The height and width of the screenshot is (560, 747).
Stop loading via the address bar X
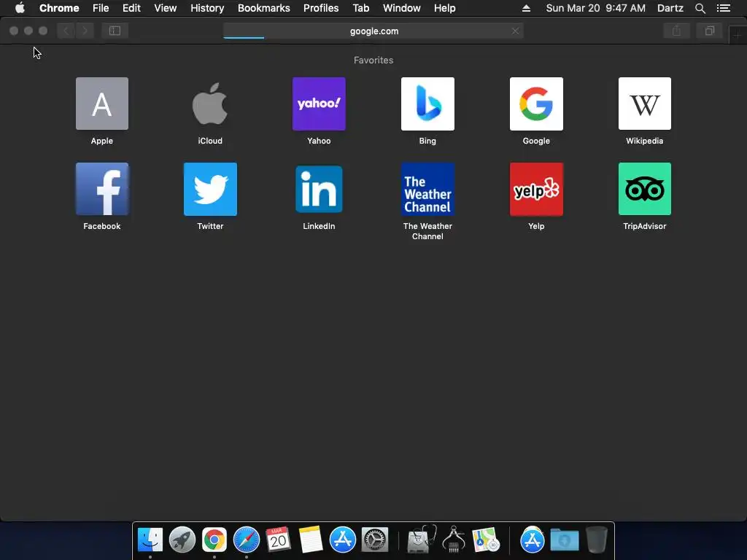pyautogui.click(x=515, y=31)
